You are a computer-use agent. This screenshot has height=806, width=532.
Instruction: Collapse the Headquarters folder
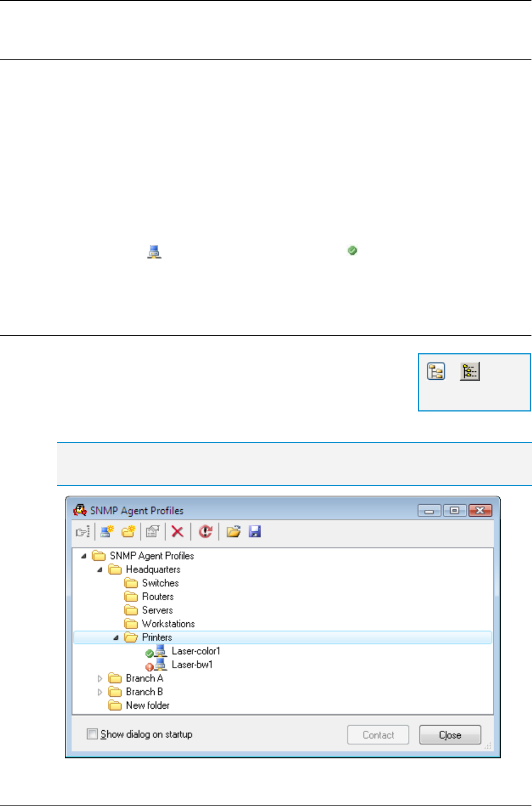tap(100, 570)
